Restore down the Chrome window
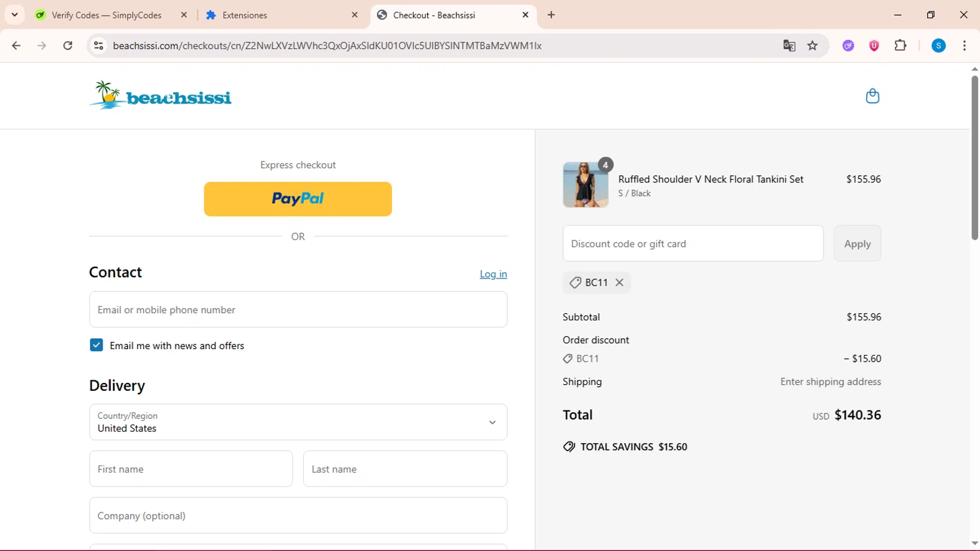 931,14
